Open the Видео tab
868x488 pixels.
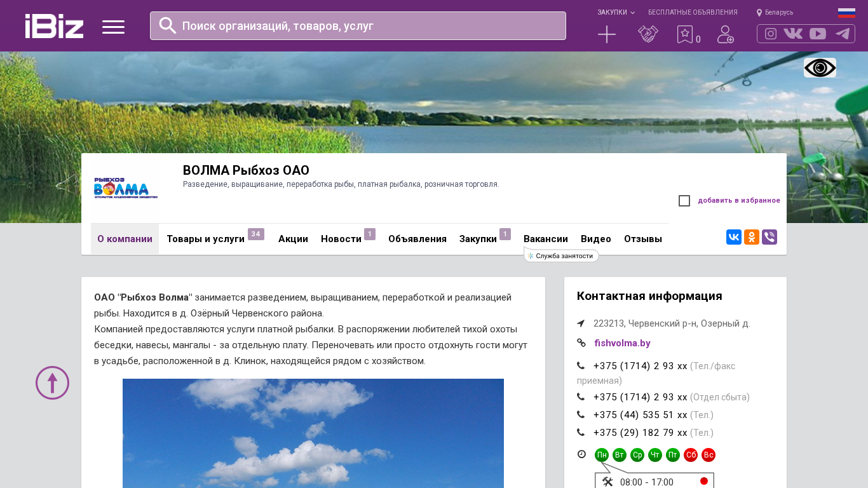coord(596,239)
